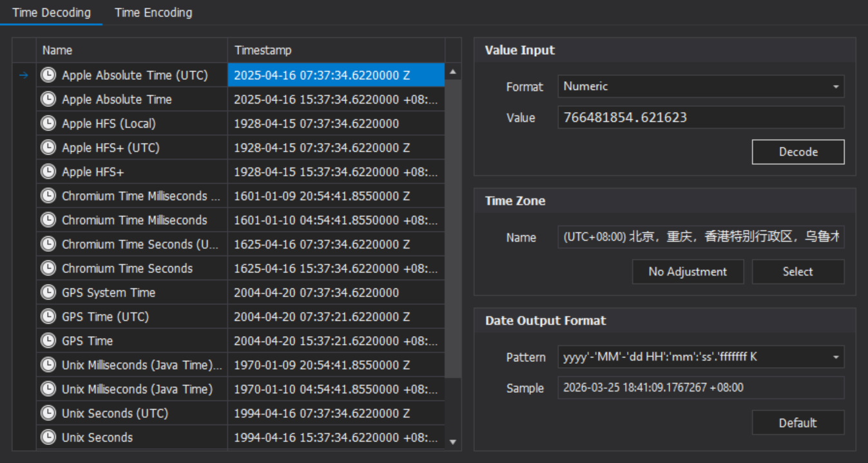868x463 pixels.
Task: Click the clock icon beside GPS System Time
Action: (x=48, y=292)
